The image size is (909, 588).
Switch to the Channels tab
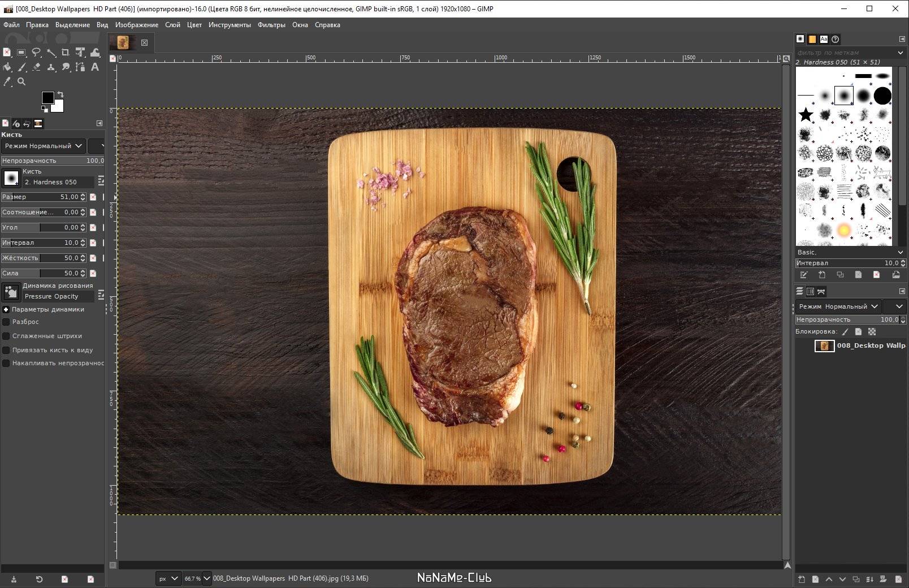tap(810, 292)
